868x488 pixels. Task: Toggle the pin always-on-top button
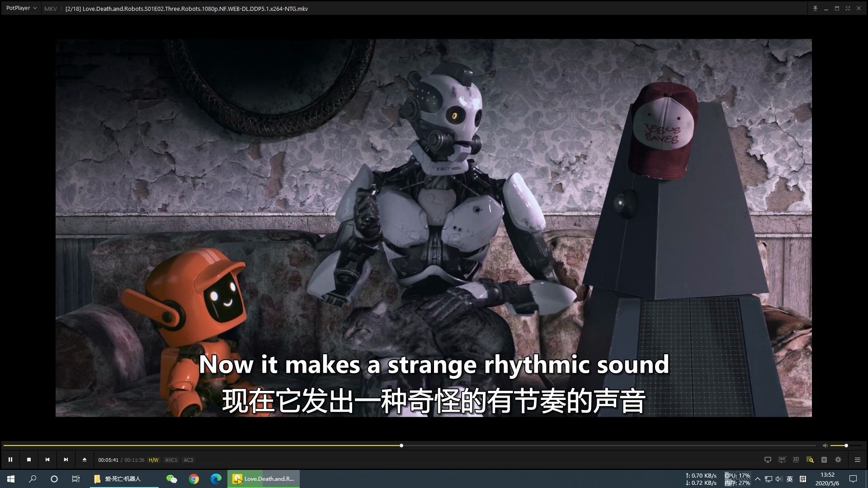pos(815,9)
